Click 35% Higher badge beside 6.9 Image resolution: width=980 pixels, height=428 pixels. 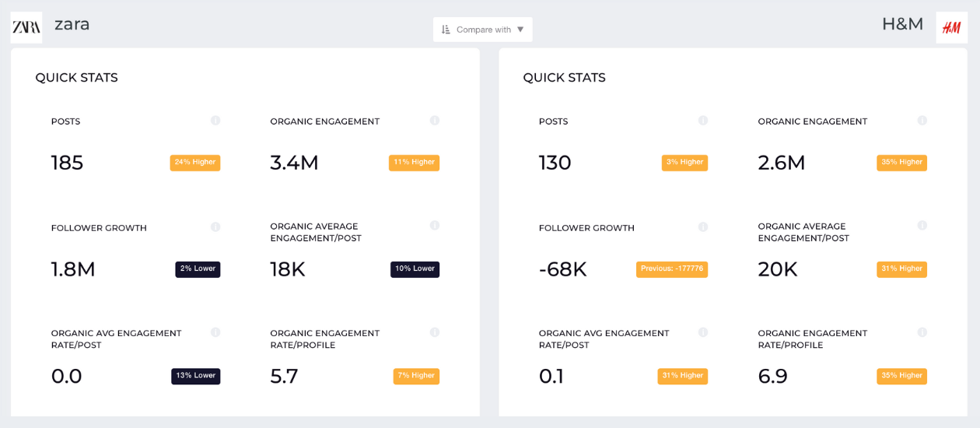pos(902,376)
